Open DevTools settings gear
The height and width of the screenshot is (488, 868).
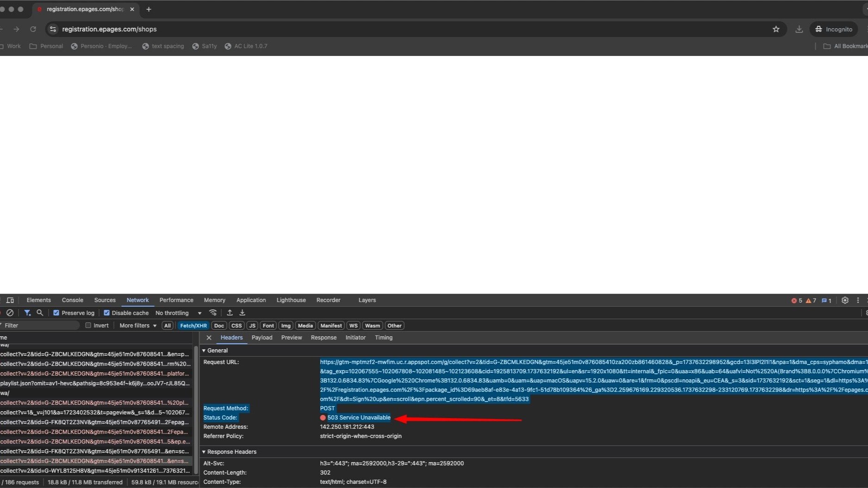(x=845, y=300)
